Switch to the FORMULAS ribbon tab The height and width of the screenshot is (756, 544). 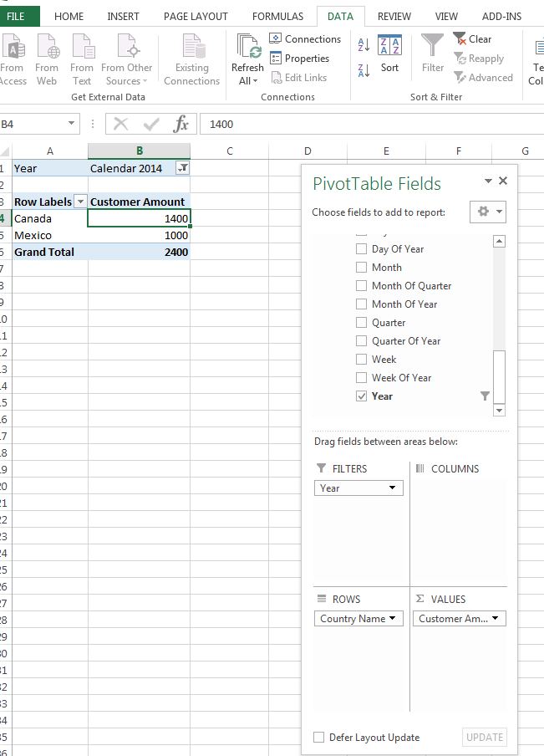[x=277, y=16]
